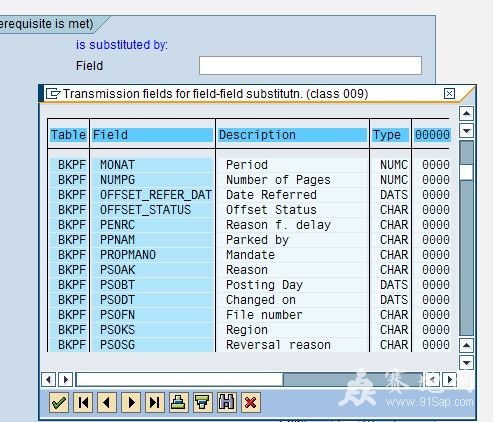Screen dimensions: 493x422
Task: Select field OFFSET_STATUS row
Action: 250,210
